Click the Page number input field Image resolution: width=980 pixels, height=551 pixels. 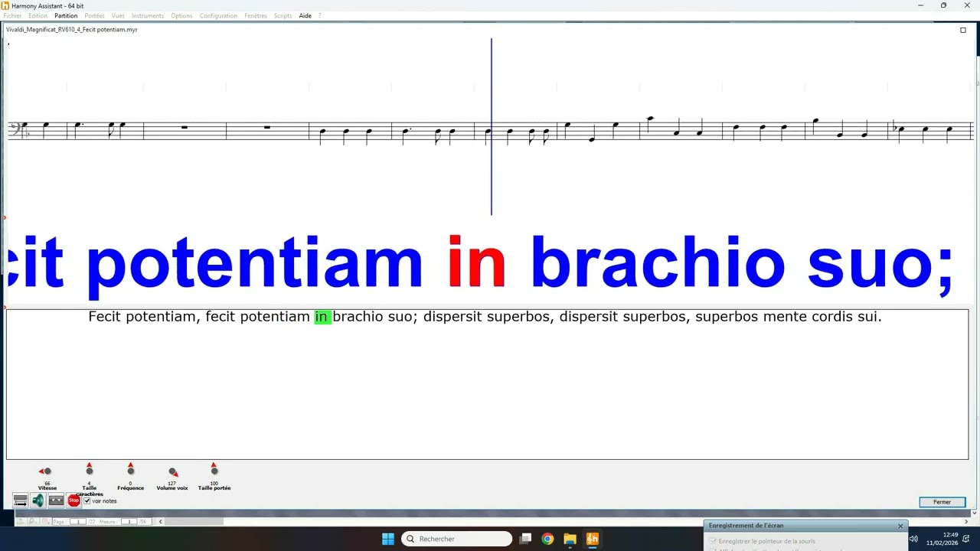coord(78,522)
